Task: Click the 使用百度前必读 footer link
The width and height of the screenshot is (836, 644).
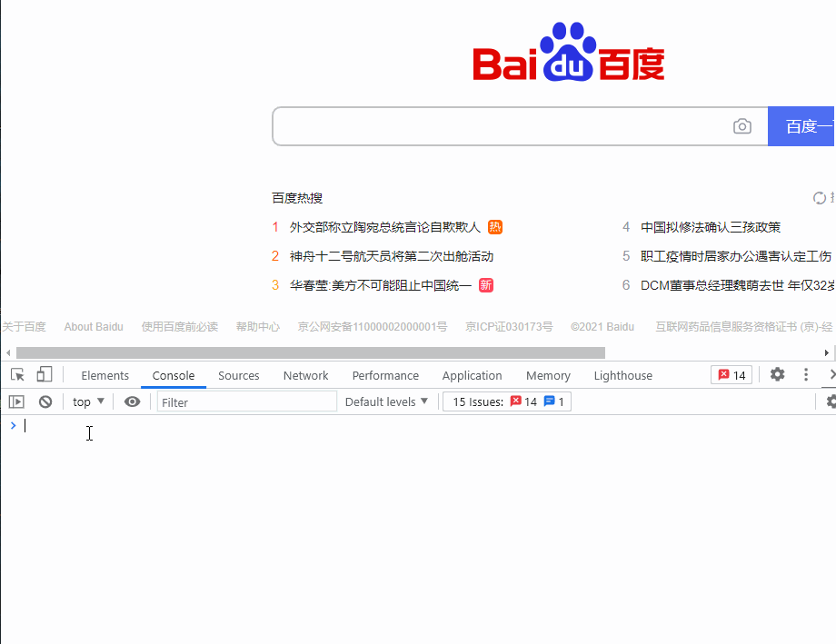Action: click(x=180, y=326)
